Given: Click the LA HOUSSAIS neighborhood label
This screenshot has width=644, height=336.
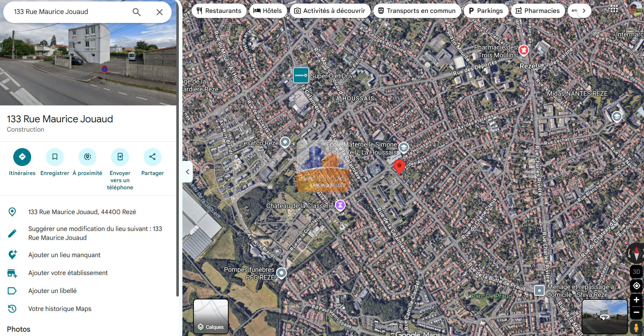Looking at the screenshot, I should pos(353,98).
